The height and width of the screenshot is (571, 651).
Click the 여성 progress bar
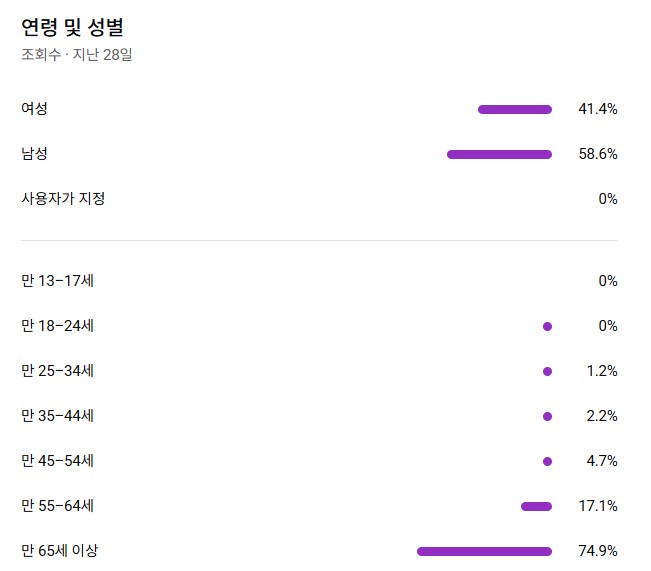(515, 109)
